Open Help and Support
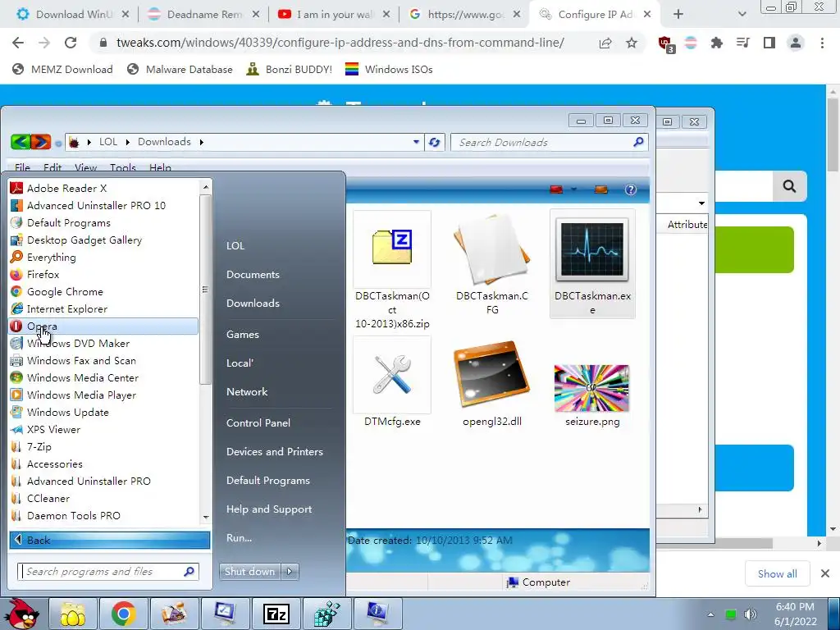 pyautogui.click(x=269, y=509)
